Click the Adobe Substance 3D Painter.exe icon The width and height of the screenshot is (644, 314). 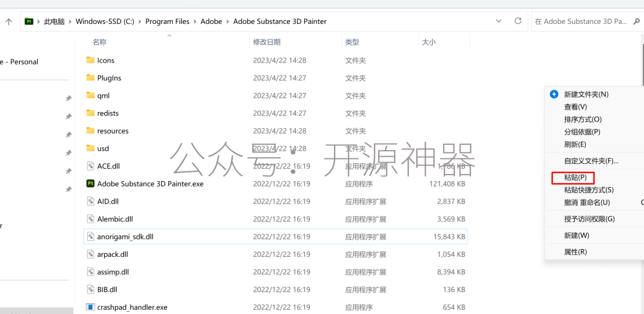pos(91,184)
